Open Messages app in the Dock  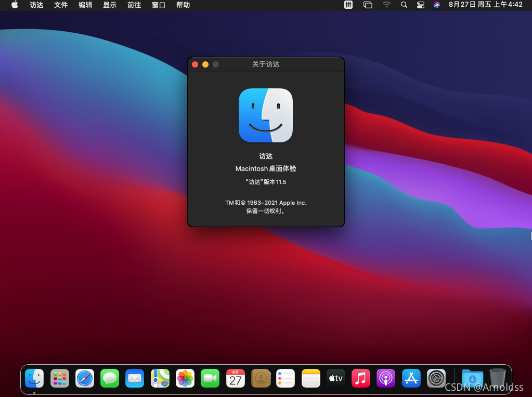point(110,378)
